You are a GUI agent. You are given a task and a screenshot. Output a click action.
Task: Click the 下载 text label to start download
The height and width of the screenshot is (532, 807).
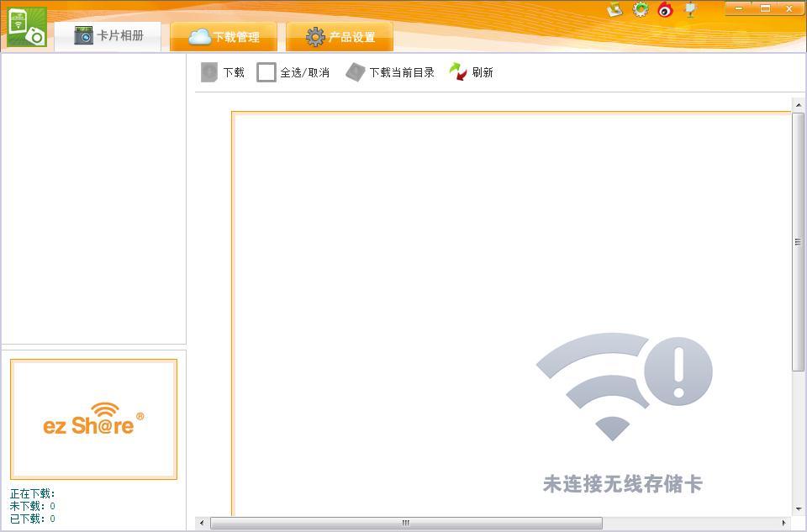233,72
